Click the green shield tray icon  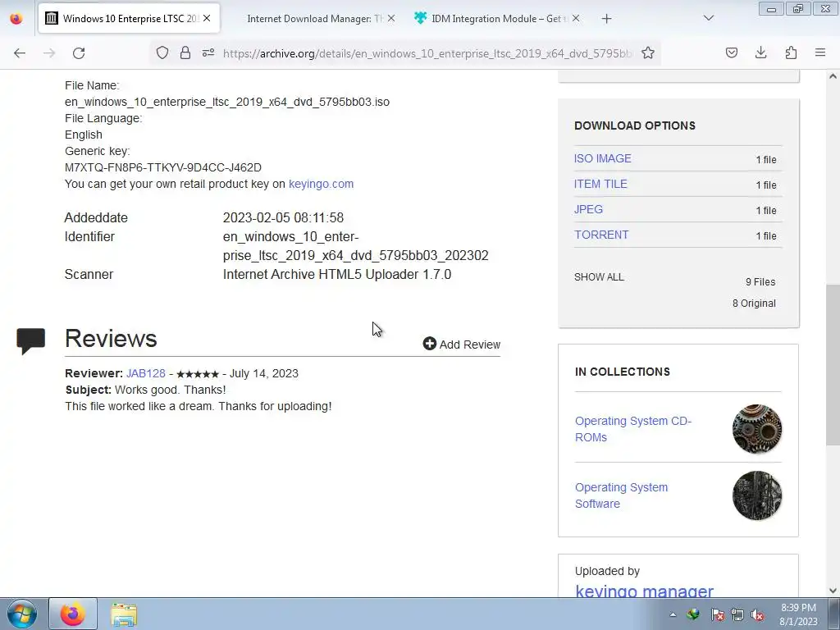pos(693,614)
